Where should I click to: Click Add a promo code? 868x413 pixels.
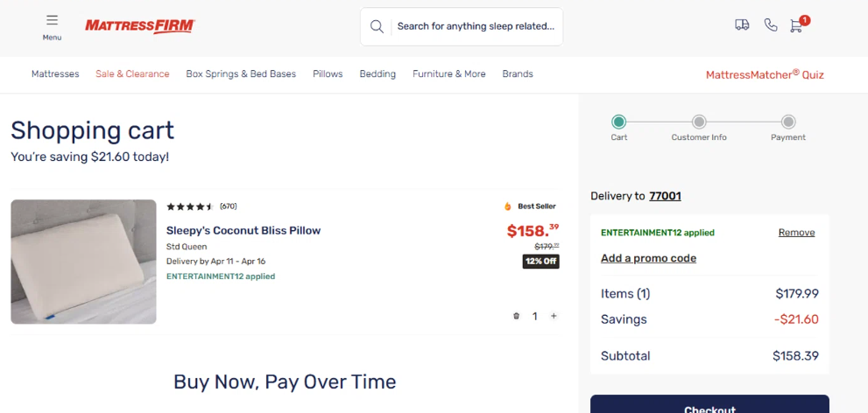(648, 258)
